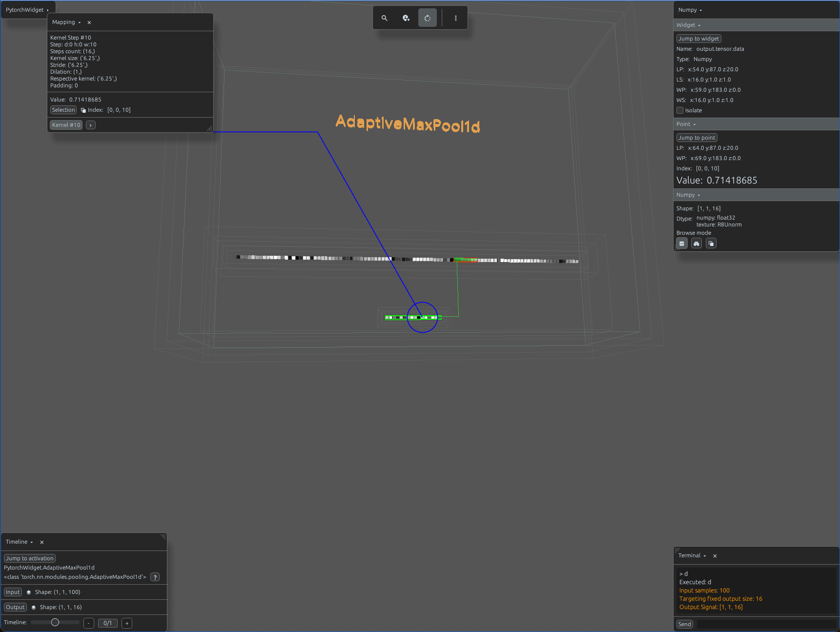The height and width of the screenshot is (632, 840).
Task: Click the 'output.tensor.data' name value
Action: pos(720,49)
